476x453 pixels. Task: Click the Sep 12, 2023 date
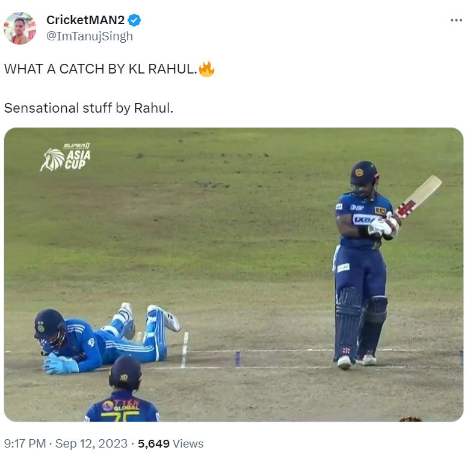(x=91, y=443)
